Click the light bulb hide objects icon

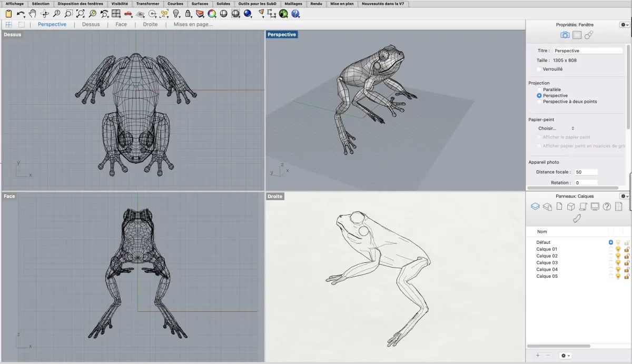pos(175,13)
